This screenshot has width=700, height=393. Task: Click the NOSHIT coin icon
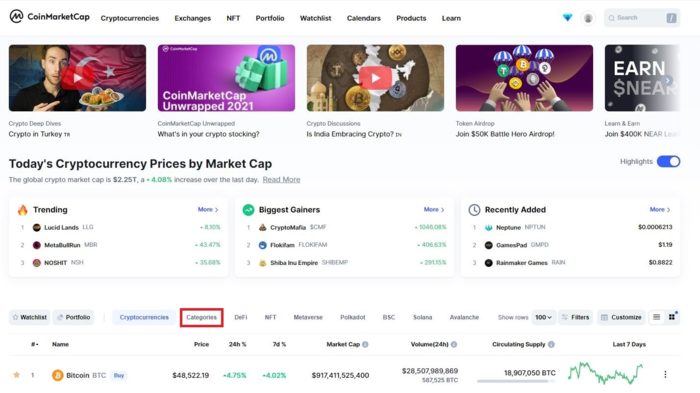coord(37,263)
